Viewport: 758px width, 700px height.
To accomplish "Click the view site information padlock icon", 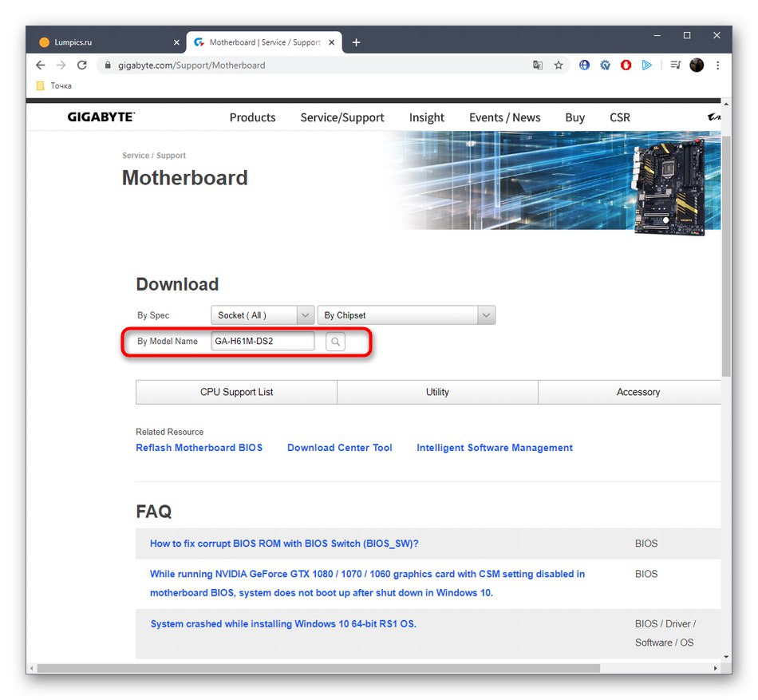I will (108, 65).
